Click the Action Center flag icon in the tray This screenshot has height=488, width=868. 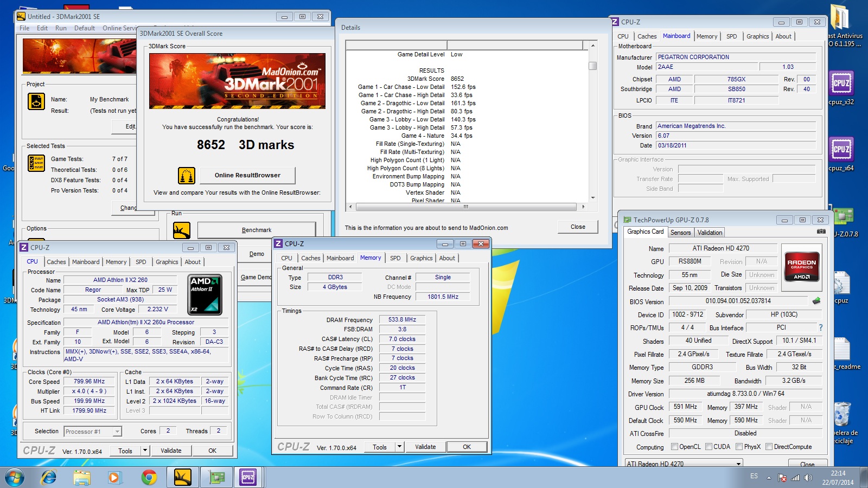[782, 478]
